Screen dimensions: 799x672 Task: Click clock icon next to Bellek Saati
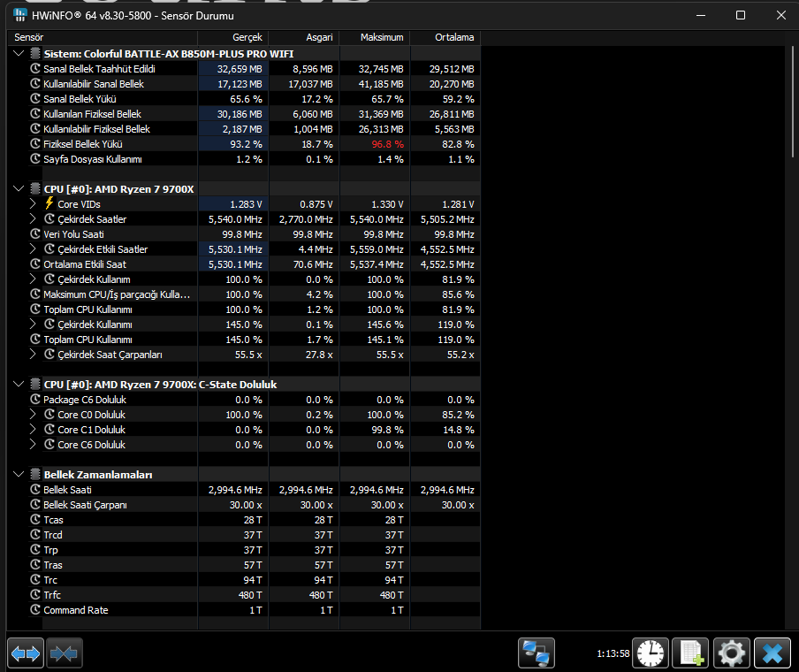[35, 489]
